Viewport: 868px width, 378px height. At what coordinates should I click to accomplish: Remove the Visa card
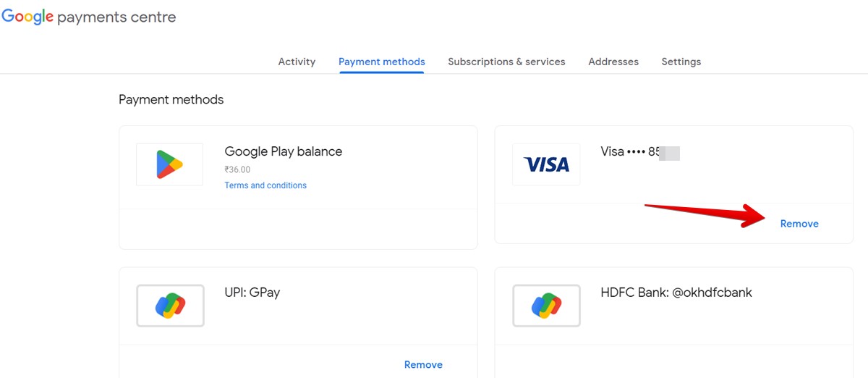point(799,224)
